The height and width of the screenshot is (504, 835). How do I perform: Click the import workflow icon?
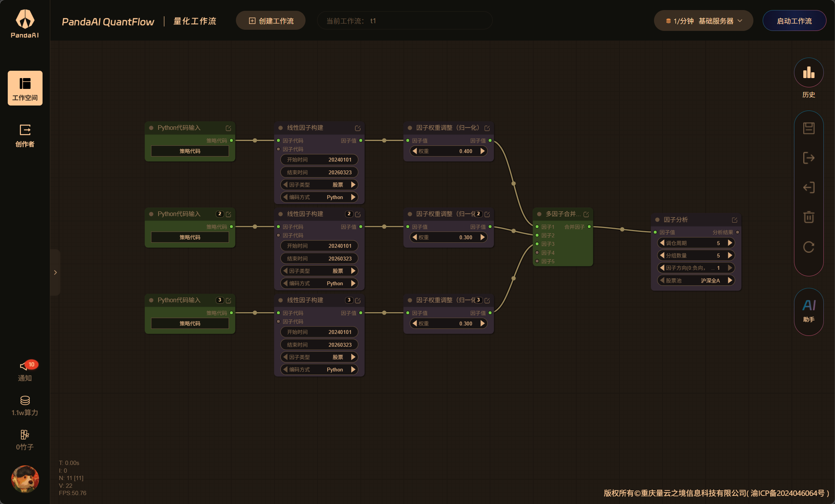click(x=808, y=188)
